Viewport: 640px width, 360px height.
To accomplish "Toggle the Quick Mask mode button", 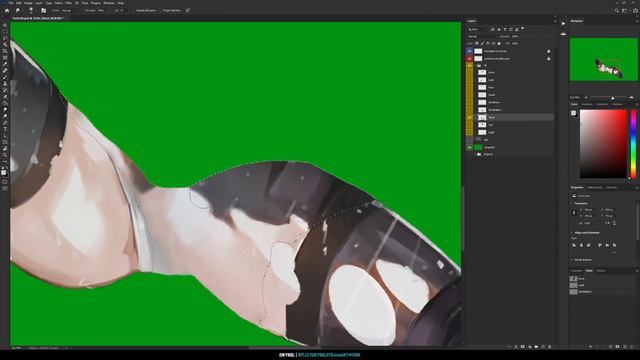I will click(x=5, y=182).
